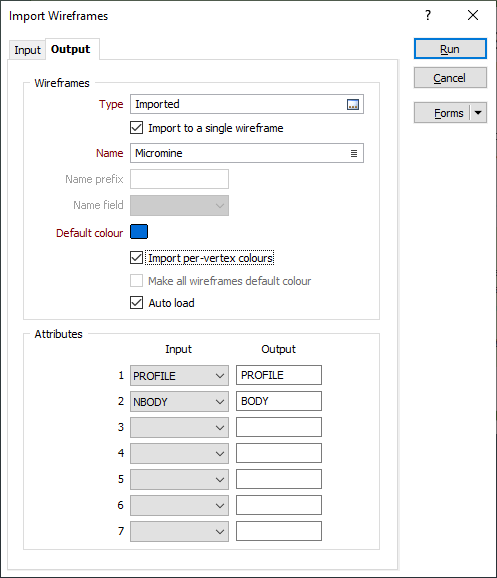
Task: Disable the Auto load checkbox
Action: (136, 303)
